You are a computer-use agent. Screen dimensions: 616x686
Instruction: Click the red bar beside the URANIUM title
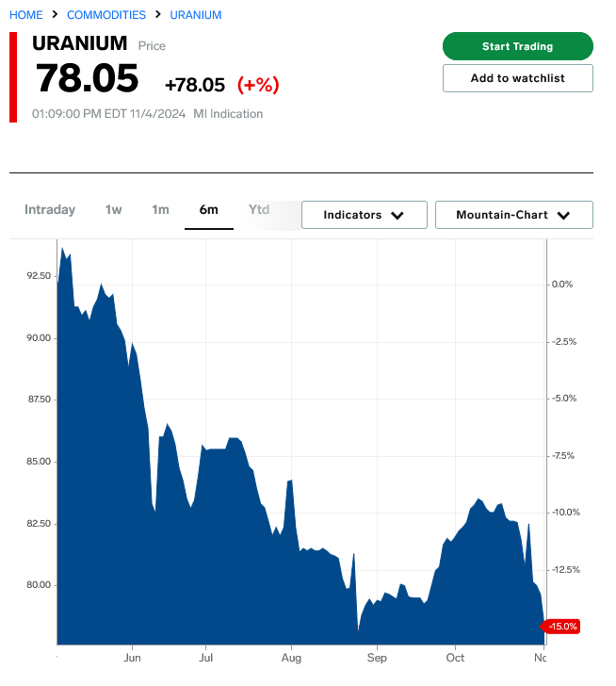coord(13,77)
